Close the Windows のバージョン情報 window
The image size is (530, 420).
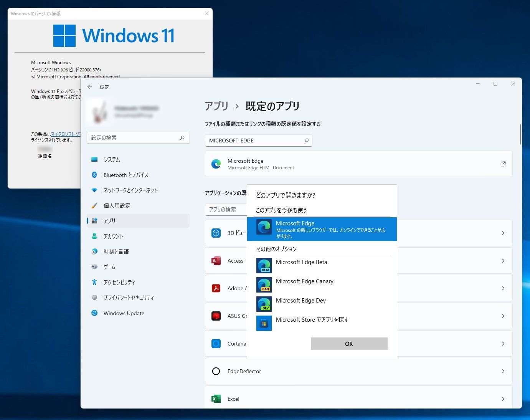[x=207, y=13]
